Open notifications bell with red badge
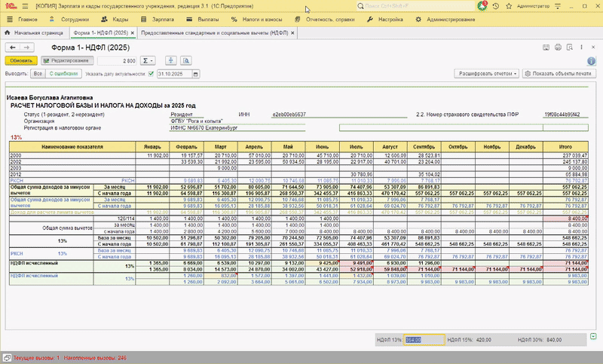 tap(482, 6)
